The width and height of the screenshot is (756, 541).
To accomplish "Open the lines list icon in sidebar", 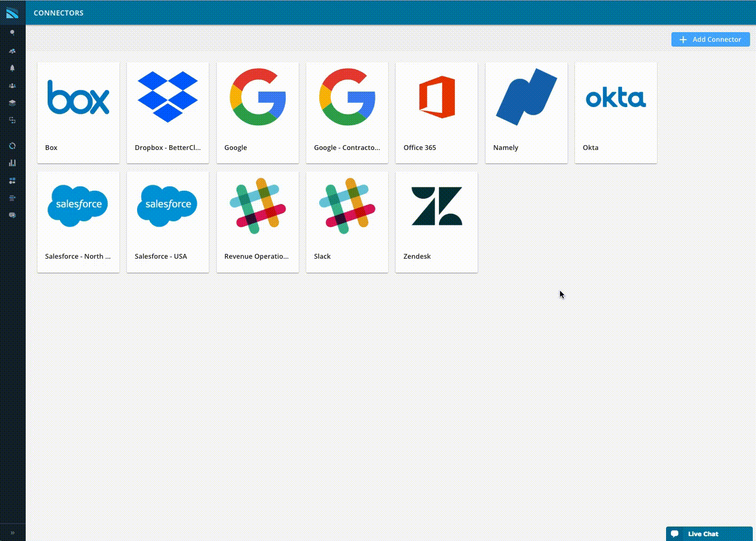I will click(12, 198).
